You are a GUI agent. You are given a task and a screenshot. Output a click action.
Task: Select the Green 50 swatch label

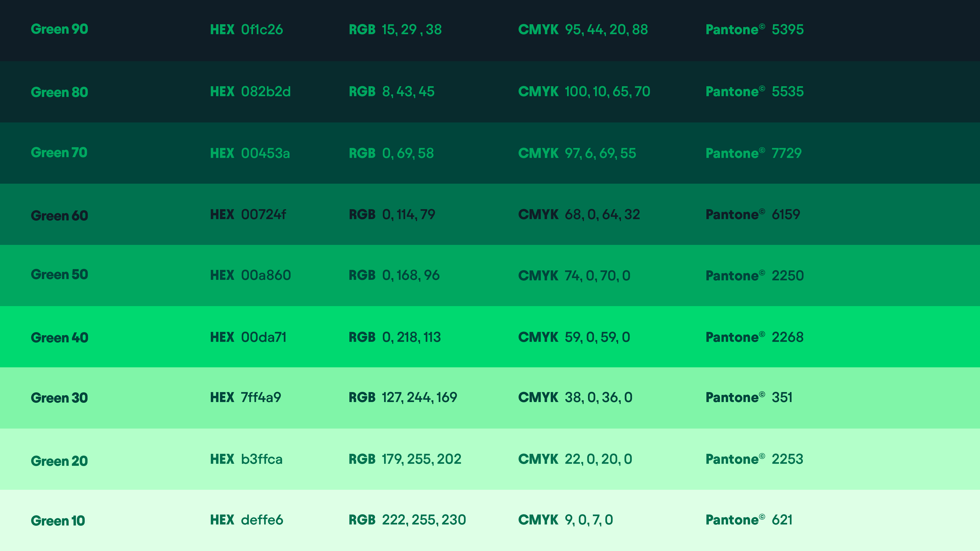pyautogui.click(x=59, y=274)
